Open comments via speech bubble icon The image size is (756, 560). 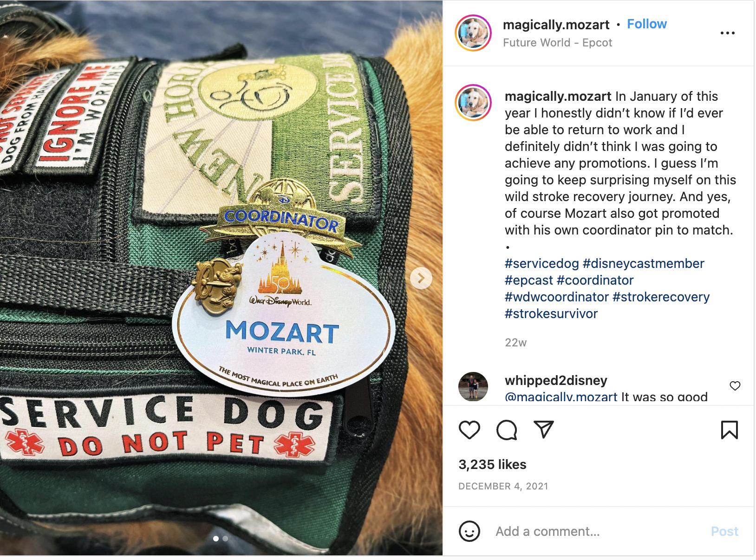click(506, 430)
